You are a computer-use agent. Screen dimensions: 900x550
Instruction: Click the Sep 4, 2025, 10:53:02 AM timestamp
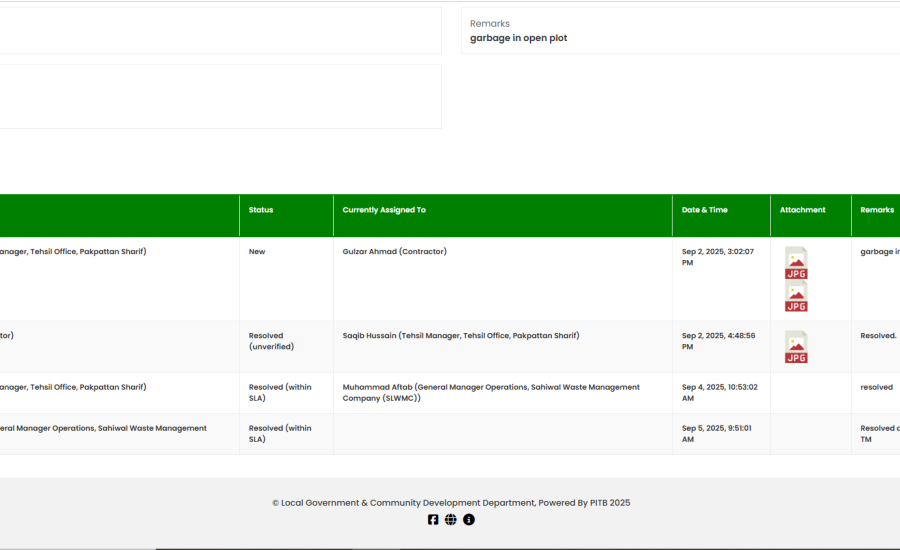click(719, 392)
